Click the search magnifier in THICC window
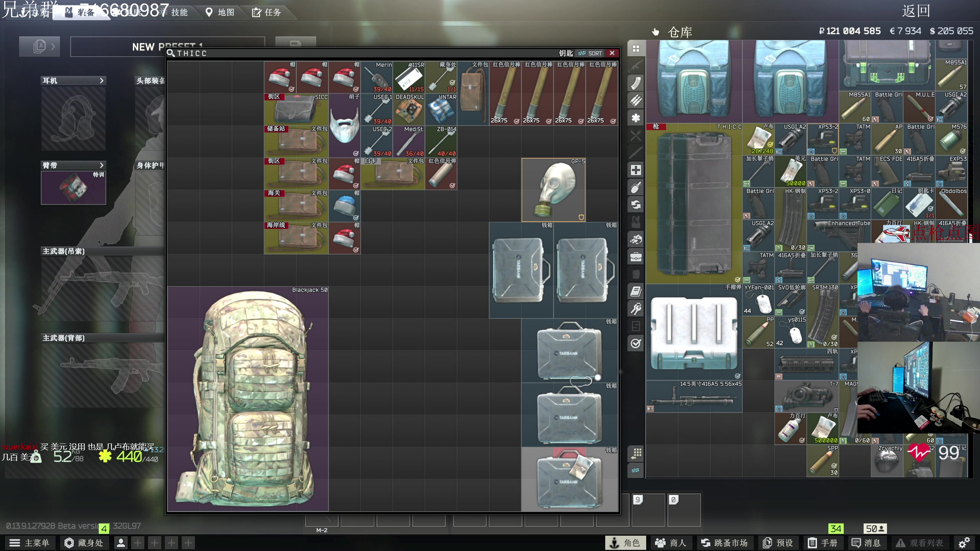The width and height of the screenshot is (980, 551). coord(171,53)
